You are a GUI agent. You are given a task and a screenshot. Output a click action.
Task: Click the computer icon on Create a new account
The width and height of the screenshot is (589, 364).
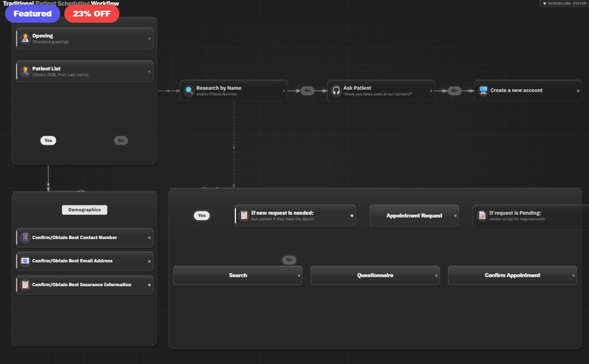tap(483, 90)
